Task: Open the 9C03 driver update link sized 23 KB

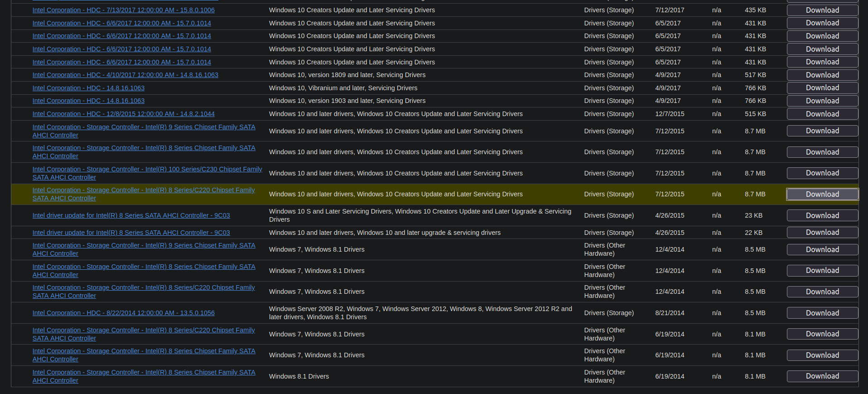Action: click(131, 215)
